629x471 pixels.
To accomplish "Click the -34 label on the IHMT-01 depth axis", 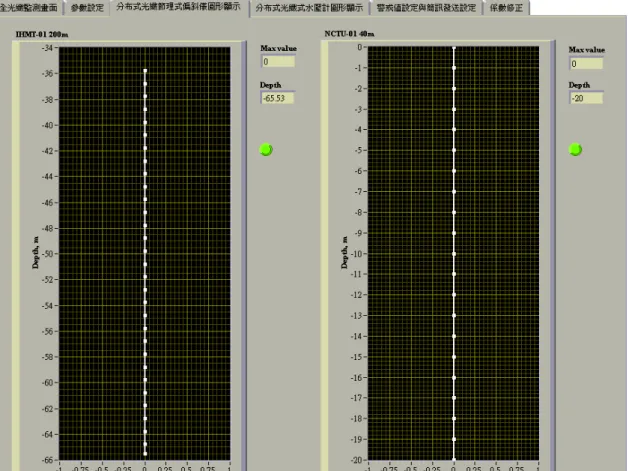I will pyautogui.click(x=47, y=48).
